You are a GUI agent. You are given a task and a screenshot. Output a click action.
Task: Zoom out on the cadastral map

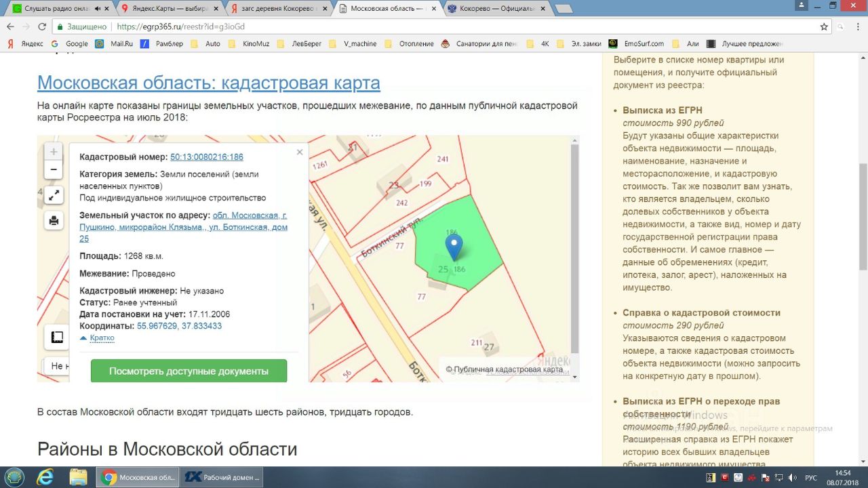[x=54, y=169]
